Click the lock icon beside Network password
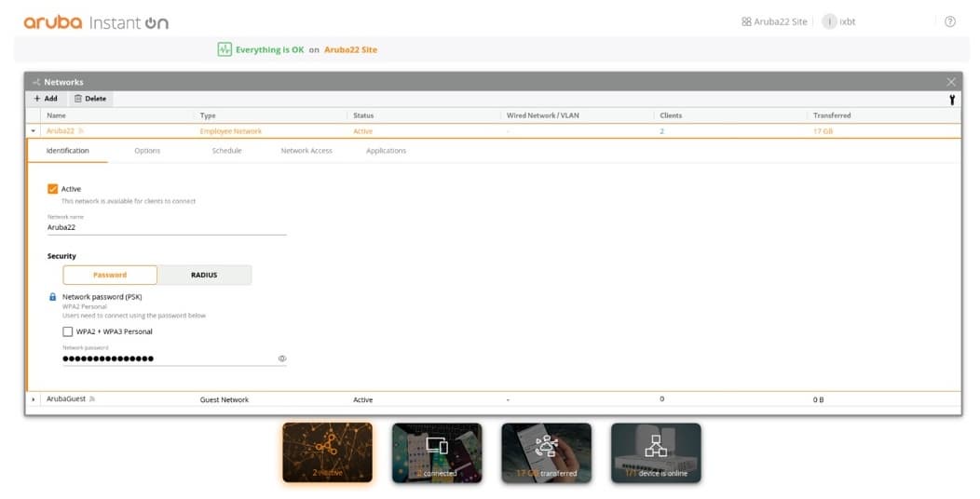 click(52, 297)
